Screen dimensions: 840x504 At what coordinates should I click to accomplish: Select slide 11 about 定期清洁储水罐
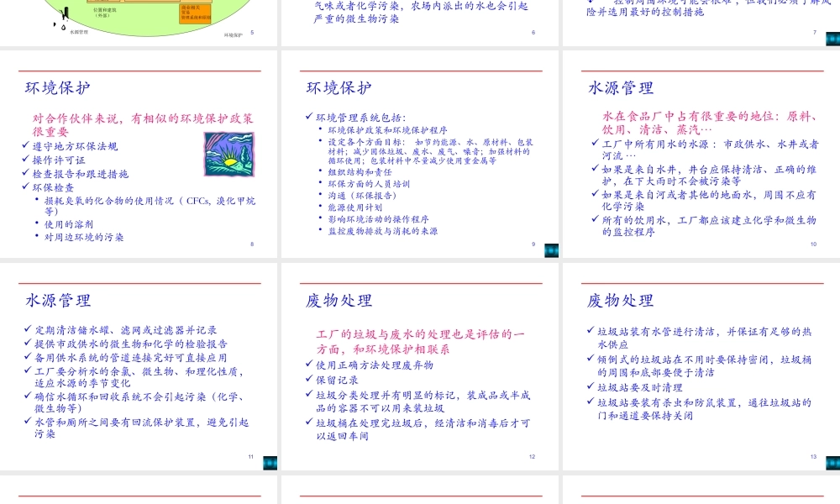pyautogui.click(x=139, y=367)
